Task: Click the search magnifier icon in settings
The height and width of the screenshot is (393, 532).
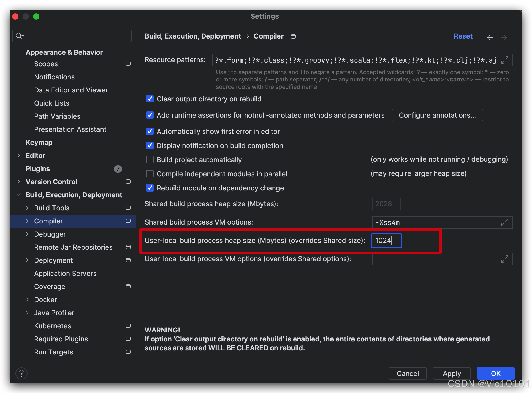Action: click(x=19, y=36)
